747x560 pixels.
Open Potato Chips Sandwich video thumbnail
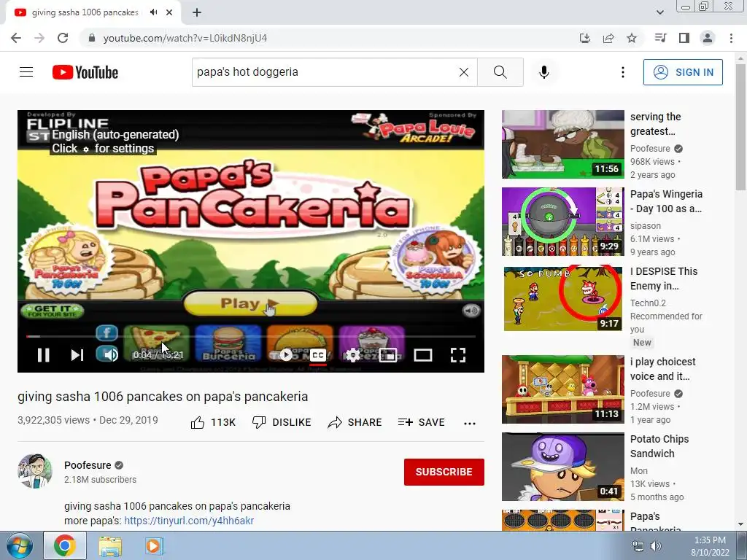tap(562, 466)
